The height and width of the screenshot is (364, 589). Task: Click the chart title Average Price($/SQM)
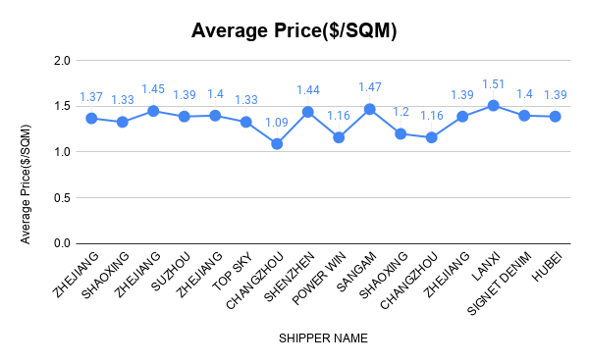(294, 30)
